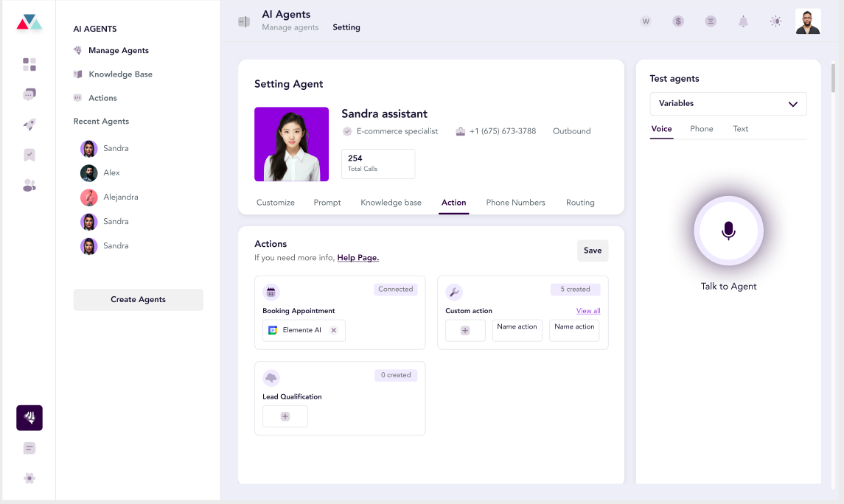
Task: Open the settings gear icon in sidebar
Action: 29,478
